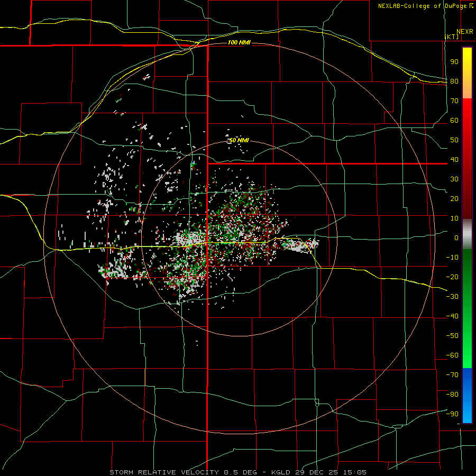Click the -40 scale value
This screenshot has width=476, height=476.
coord(452,316)
